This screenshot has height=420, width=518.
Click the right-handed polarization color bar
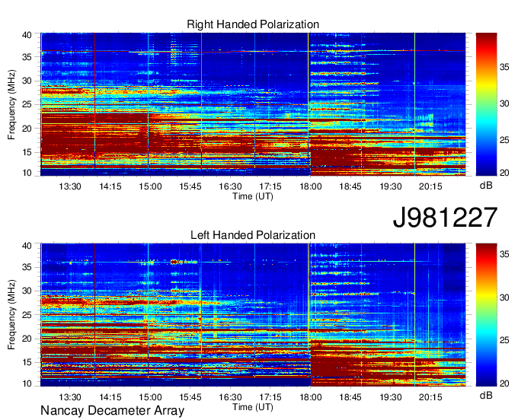tap(486, 104)
